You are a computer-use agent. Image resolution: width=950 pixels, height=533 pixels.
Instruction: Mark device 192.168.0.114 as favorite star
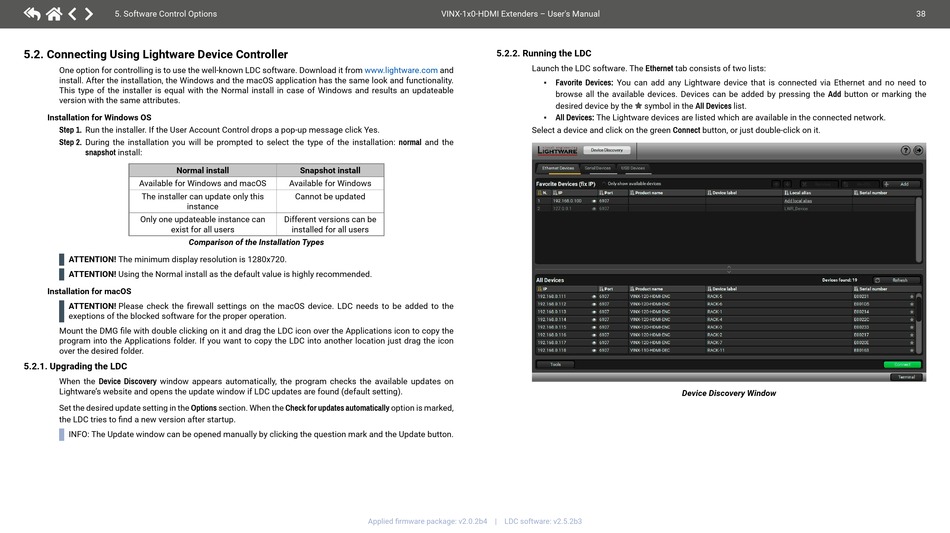(x=912, y=320)
